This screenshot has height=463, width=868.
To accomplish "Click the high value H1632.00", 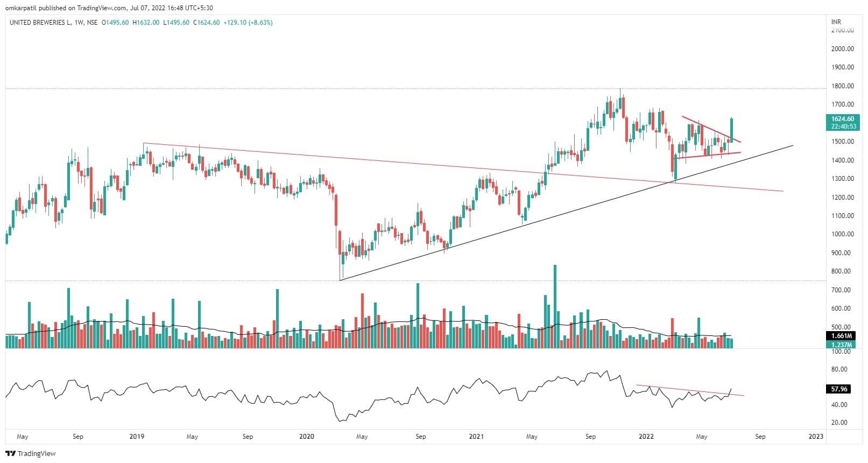I will click(146, 23).
